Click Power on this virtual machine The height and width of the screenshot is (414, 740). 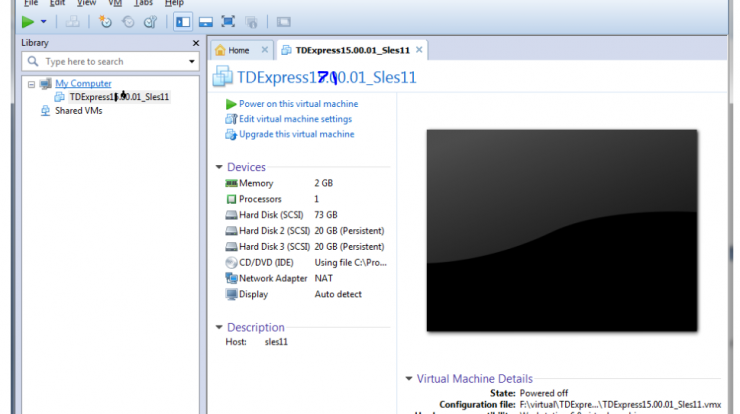298,104
